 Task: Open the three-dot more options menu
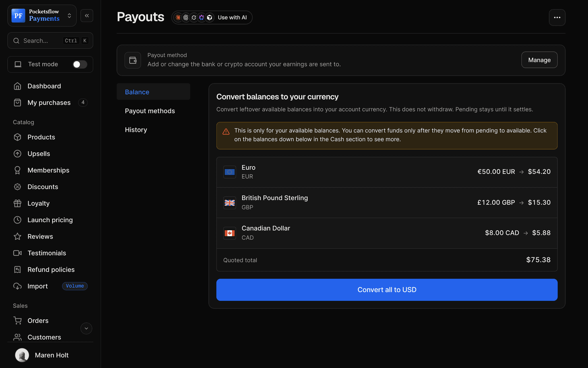(557, 18)
